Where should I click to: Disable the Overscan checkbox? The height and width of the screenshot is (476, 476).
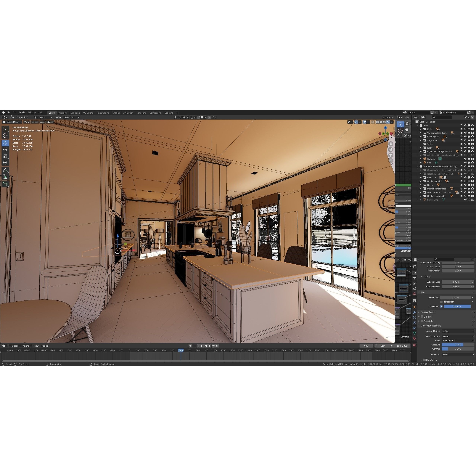[441, 306]
